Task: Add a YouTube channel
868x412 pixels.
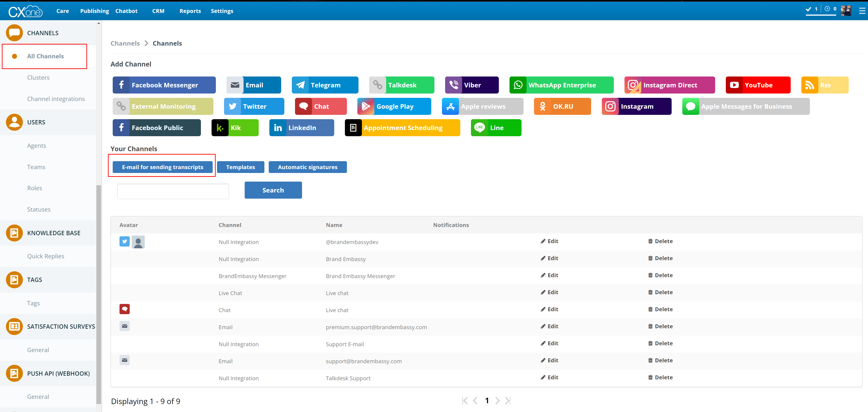Action: click(758, 85)
